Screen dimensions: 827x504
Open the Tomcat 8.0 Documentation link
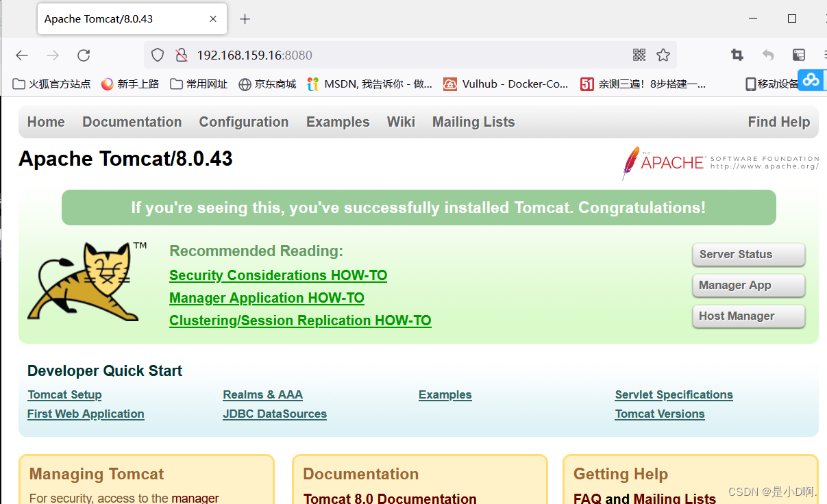390,499
